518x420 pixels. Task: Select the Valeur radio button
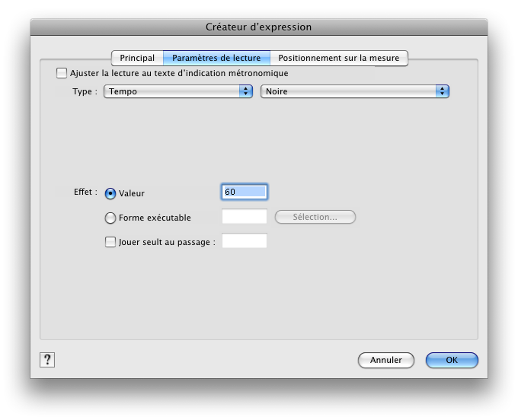[110, 193]
